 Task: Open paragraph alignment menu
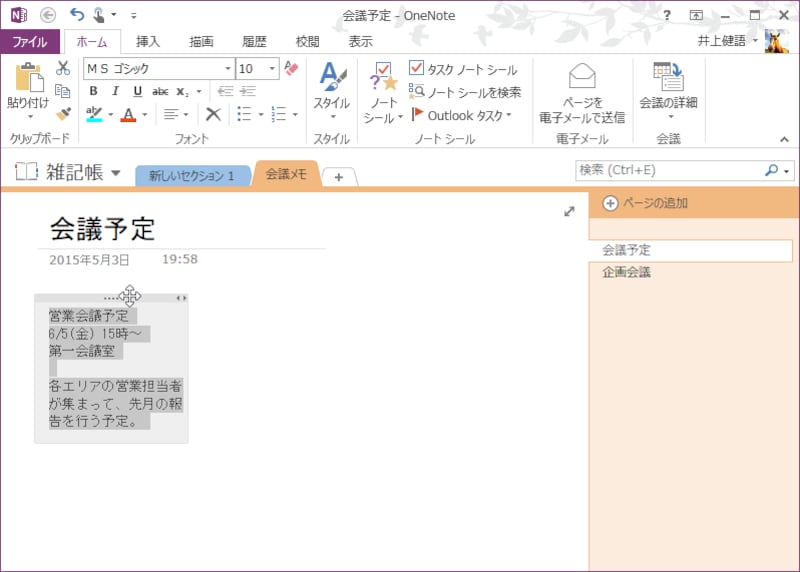click(x=176, y=114)
